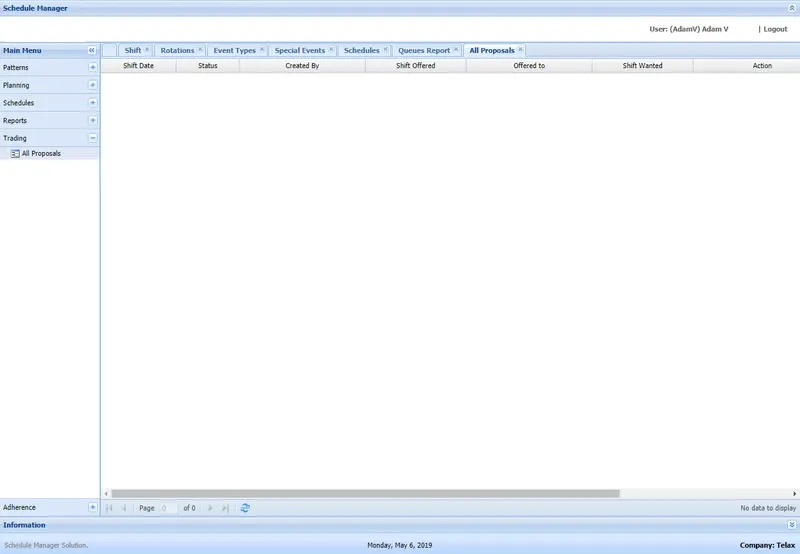Image resolution: width=800 pixels, height=554 pixels.
Task: Collapse the Schedule Manager header panel
Action: tap(792, 8)
